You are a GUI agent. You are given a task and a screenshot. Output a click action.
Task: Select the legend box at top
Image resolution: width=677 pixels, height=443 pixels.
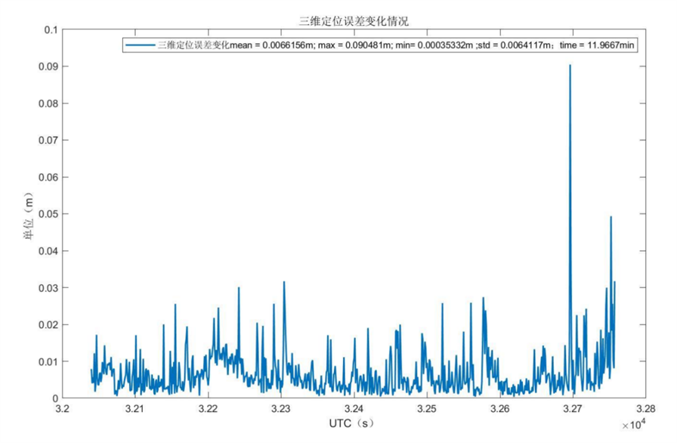point(381,45)
